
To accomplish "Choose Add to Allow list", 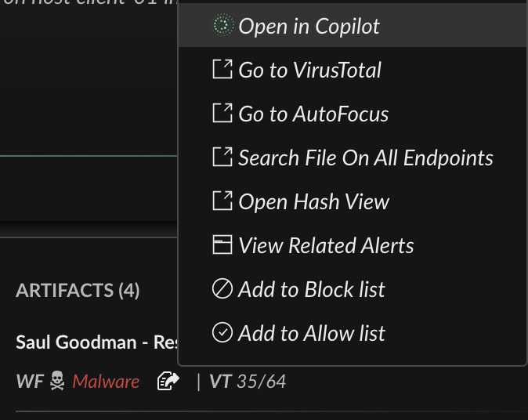I will 311,333.
